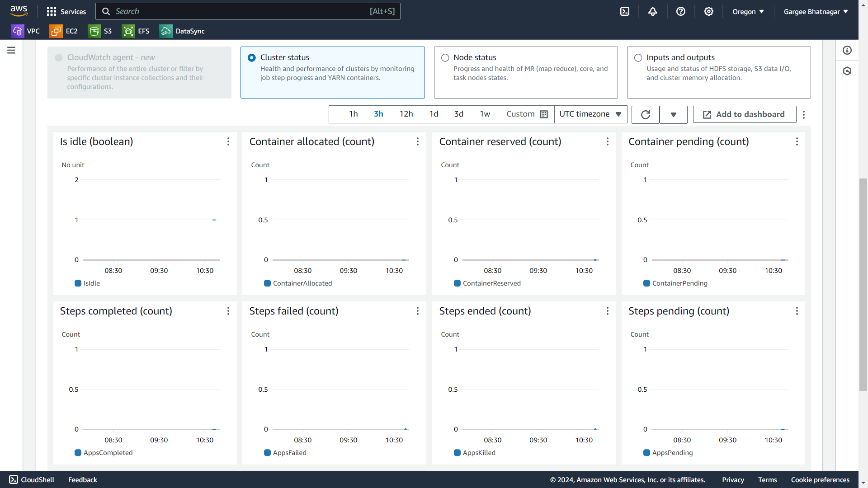Open the notifications bell icon

(x=653, y=12)
